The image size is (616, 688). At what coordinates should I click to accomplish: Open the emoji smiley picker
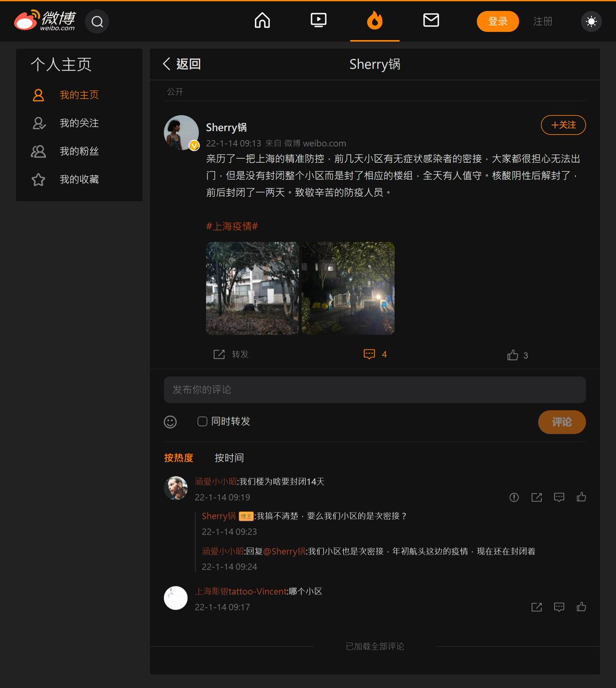[x=170, y=422]
